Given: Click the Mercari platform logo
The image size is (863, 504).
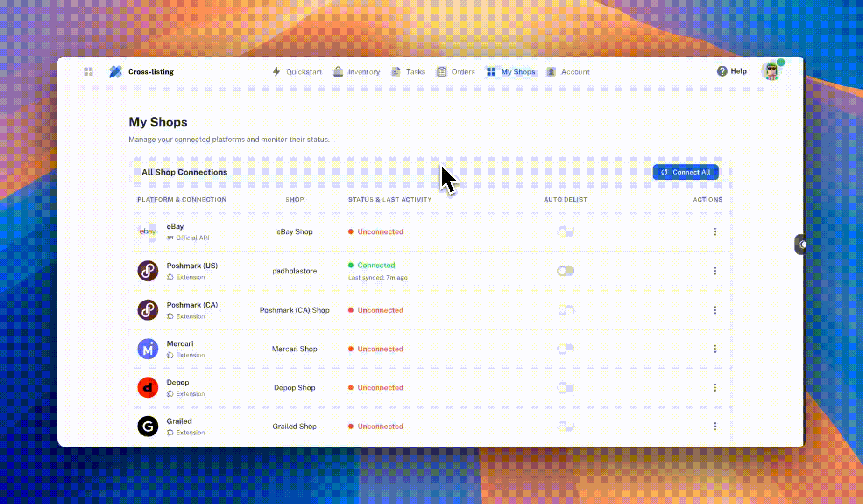Looking at the screenshot, I should [148, 349].
